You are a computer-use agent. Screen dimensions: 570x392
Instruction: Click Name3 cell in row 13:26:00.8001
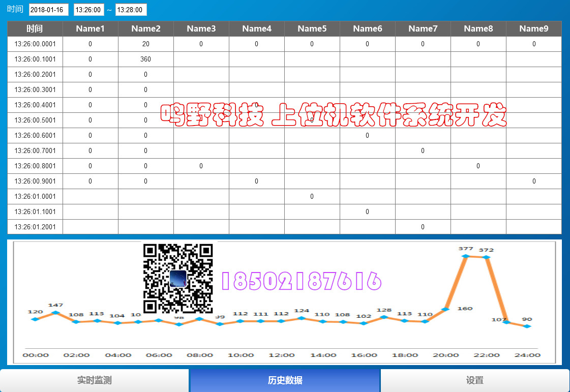coord(201,166)
